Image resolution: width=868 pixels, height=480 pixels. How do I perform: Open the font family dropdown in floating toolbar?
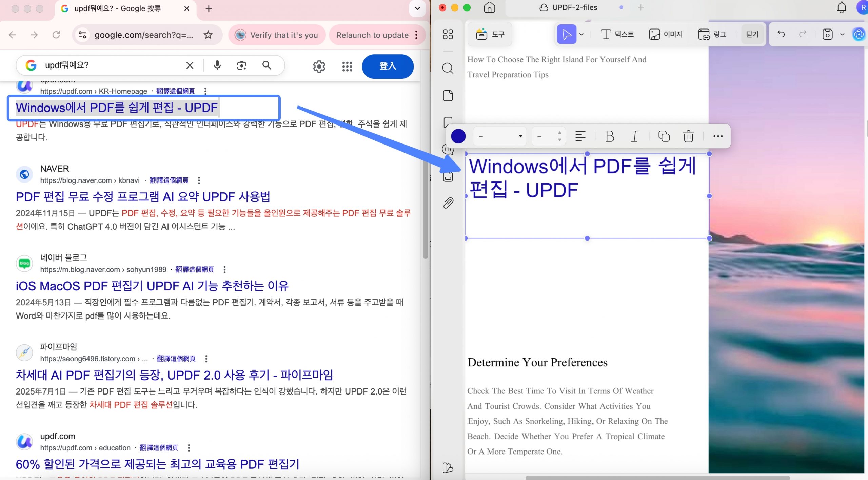point(500,136)
